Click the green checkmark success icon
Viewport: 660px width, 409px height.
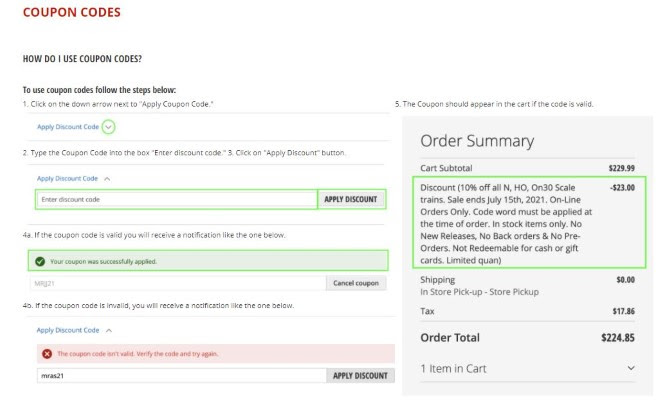40,261
